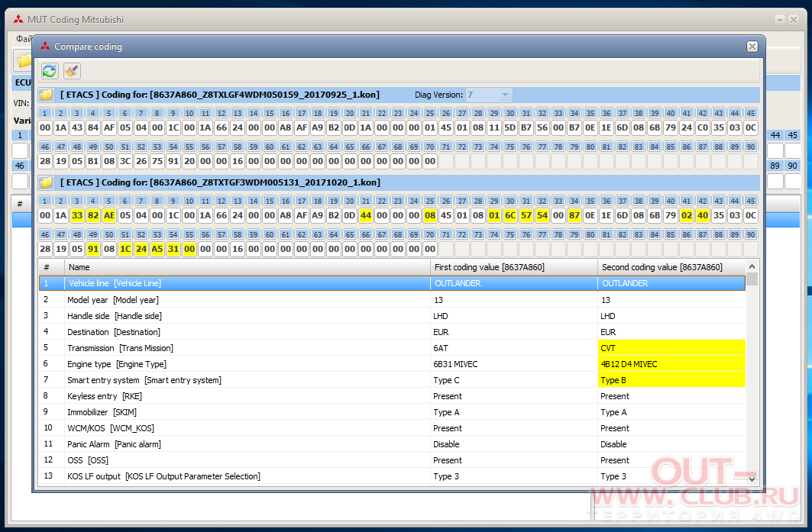
Task: Select the Immobilizer [SKIM] row
Action: 392,412
